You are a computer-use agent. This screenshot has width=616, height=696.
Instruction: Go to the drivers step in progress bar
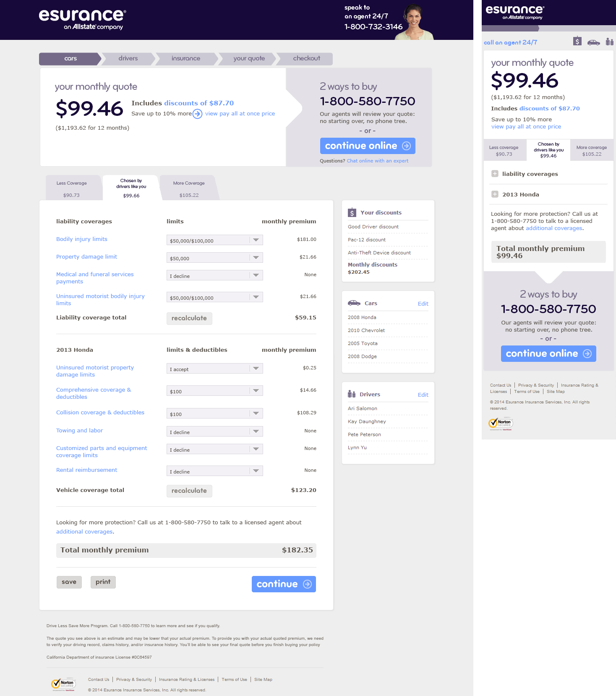point(128,58)
